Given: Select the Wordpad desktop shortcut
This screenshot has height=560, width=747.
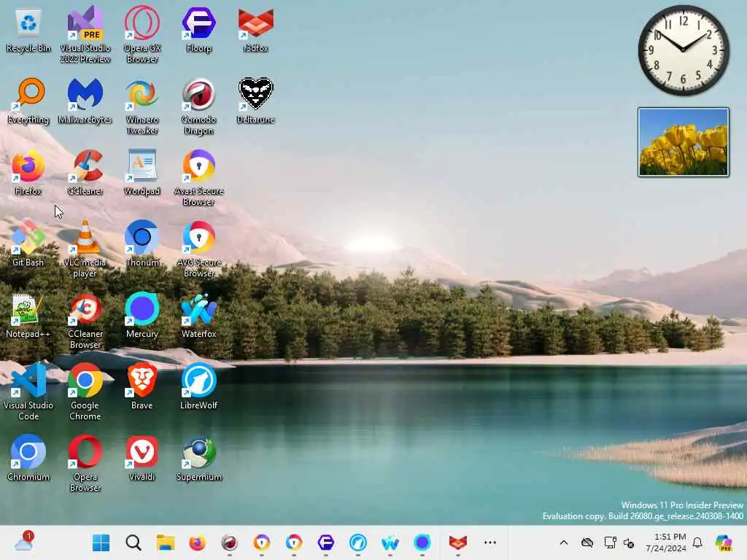Looking at the screenshot, I should [x=142, y=173].
